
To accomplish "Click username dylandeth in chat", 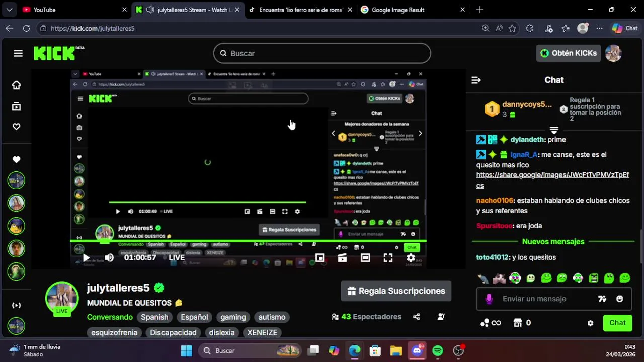I will coord(527,140).
